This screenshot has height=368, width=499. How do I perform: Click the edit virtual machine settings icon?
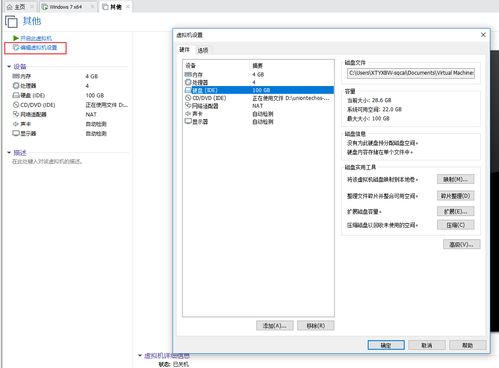pyautogui.click(x=16, y=48)
